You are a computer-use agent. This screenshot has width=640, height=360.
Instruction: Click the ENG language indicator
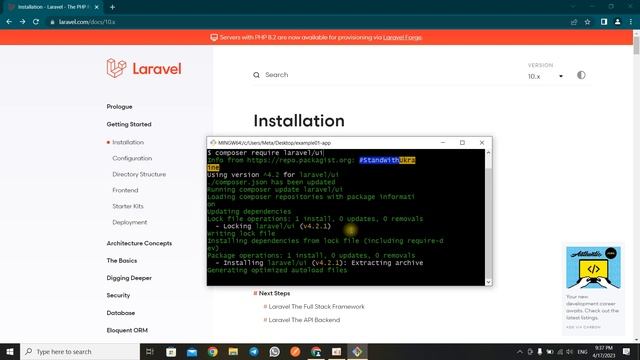coord(582,351)
